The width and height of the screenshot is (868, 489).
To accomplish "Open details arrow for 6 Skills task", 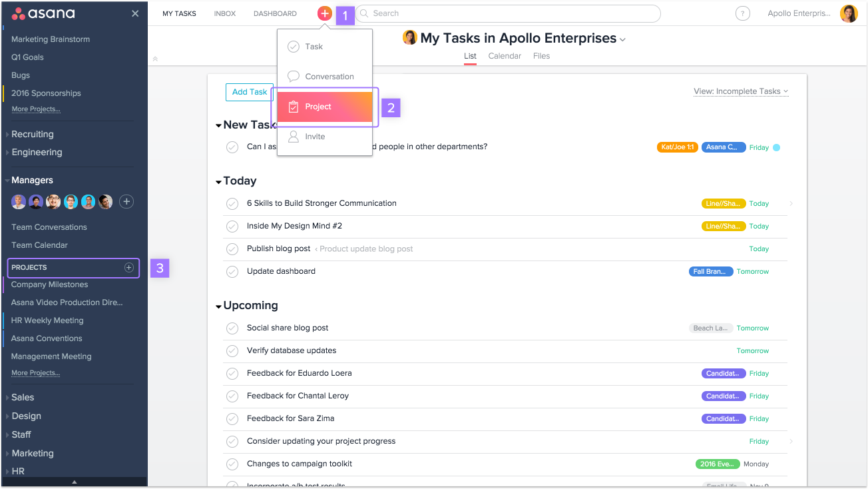I will [791, 204].
